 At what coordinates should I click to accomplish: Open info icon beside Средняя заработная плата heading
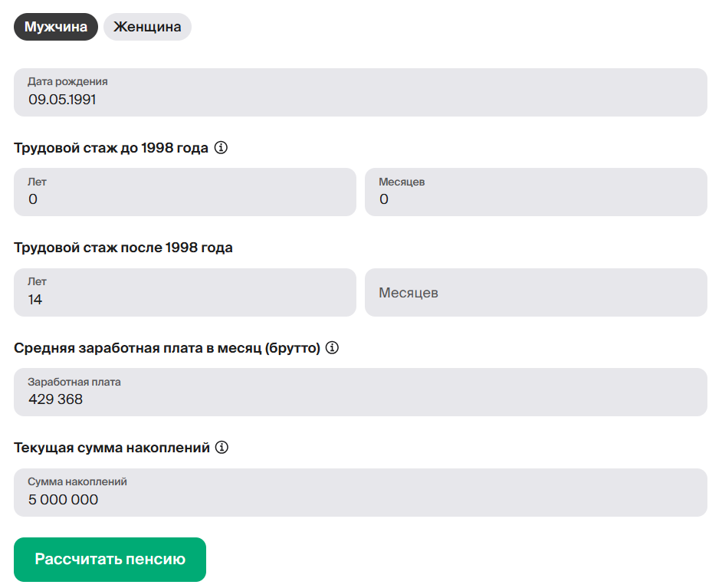(332, 347)
